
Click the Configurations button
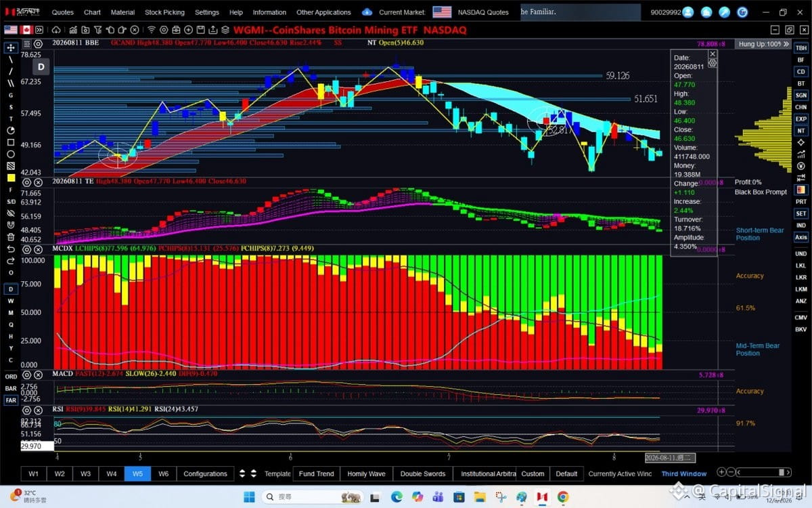[205, 473]
